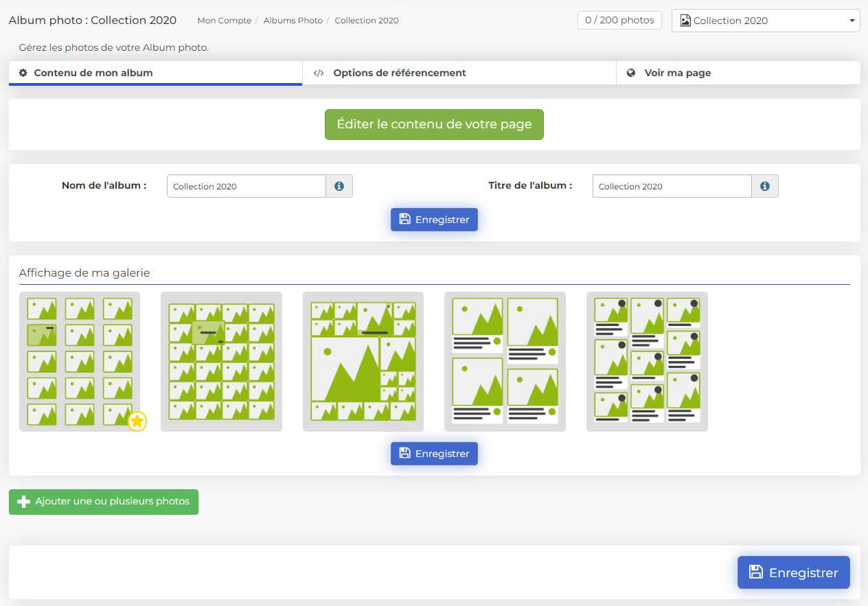Image resolution: width=868 pixels, height=606 pixels.
Task: Open the Collection 2020 album dropdown
Action: 766,21
